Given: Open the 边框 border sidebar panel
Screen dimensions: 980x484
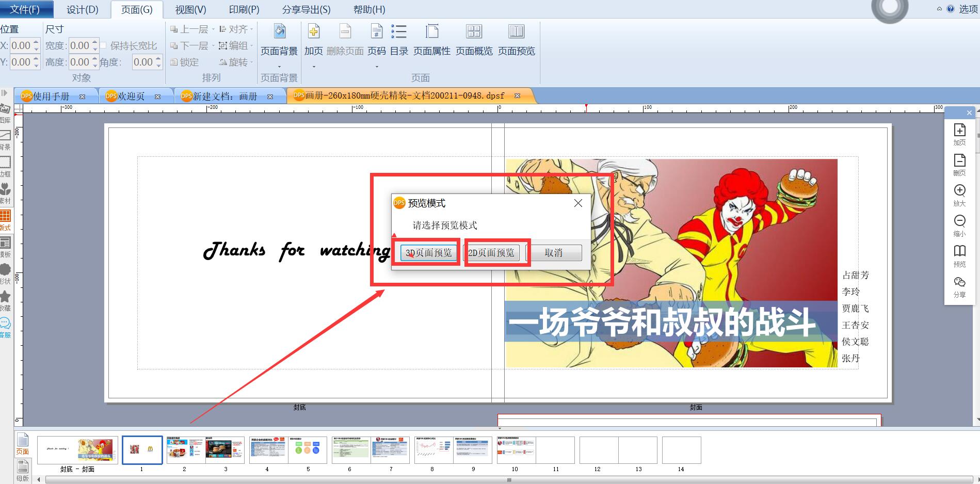Looking at the screenshot, I should (x=5, y=166).
